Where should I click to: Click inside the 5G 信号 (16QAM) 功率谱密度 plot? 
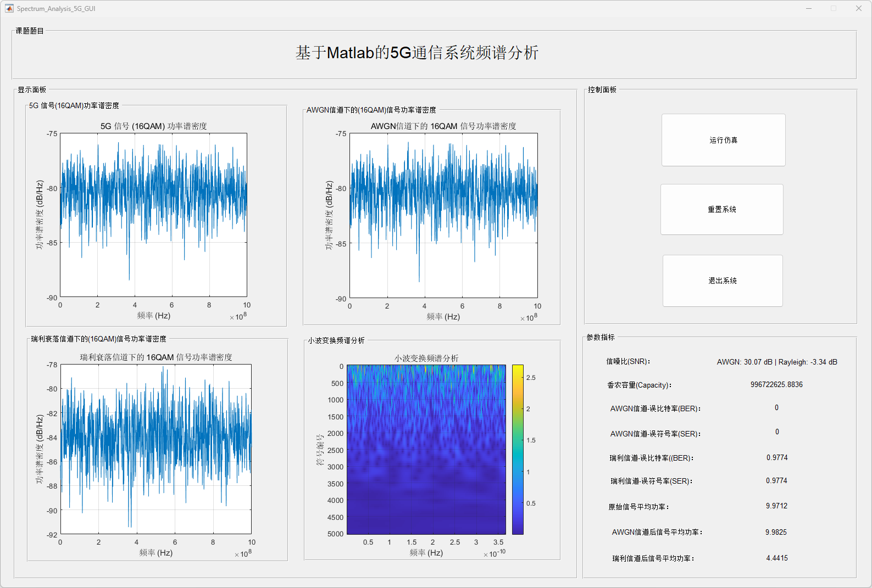153,215
